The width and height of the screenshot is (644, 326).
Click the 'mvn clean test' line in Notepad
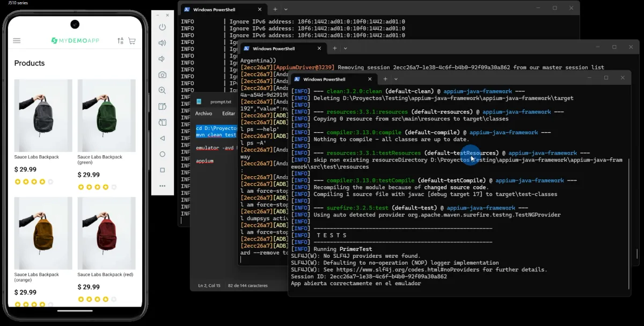pyautogui.click(x=216, y=135)
